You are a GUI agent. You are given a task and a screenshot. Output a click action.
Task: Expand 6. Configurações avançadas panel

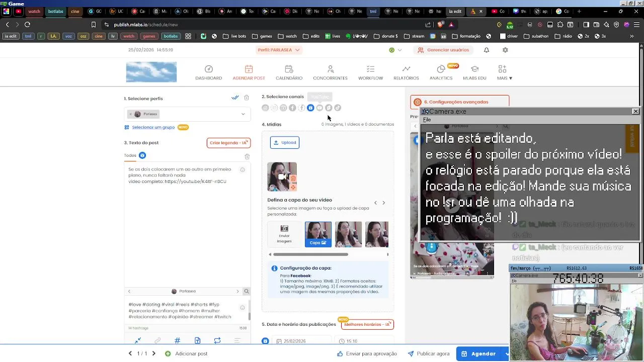coord(459,102)
